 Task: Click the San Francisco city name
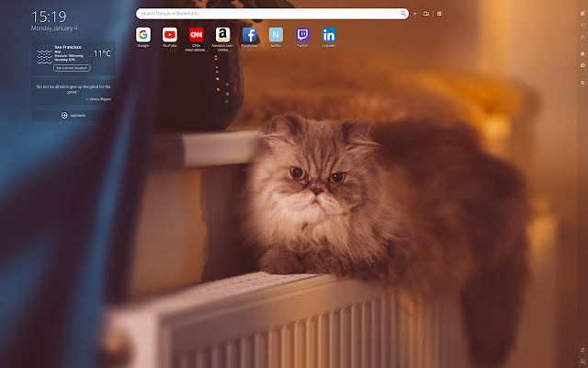point(68,47)
